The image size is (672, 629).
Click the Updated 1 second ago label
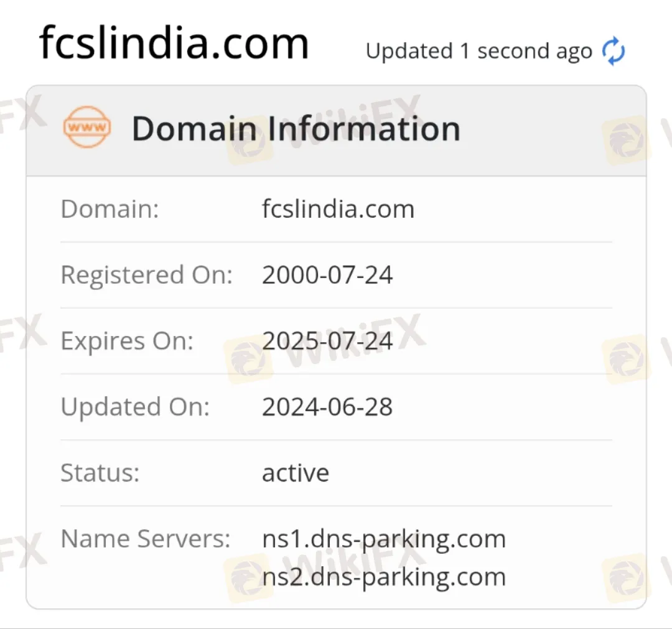pyautogui.click(x=478, y=50)
